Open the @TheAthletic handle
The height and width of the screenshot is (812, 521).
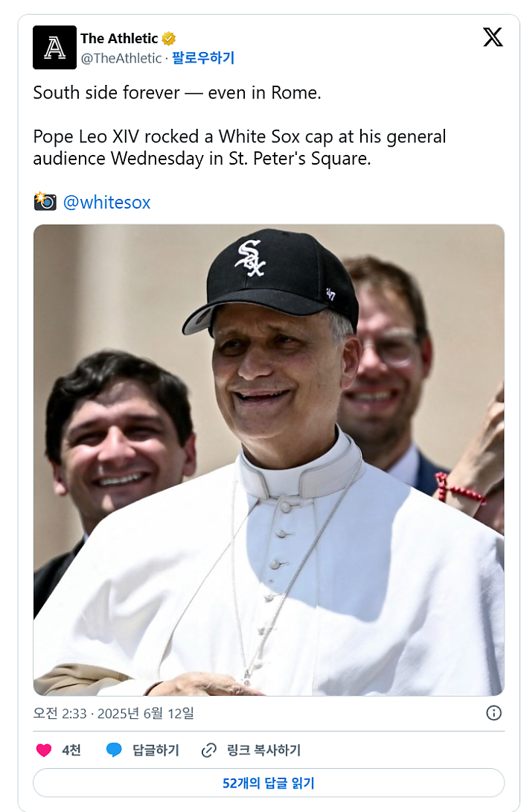[121, 58]
